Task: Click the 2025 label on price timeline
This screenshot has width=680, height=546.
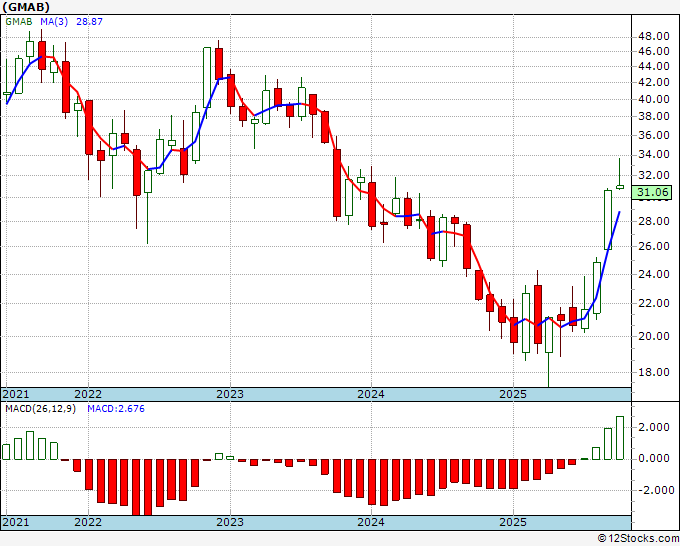Action: (x=513, y=394)
